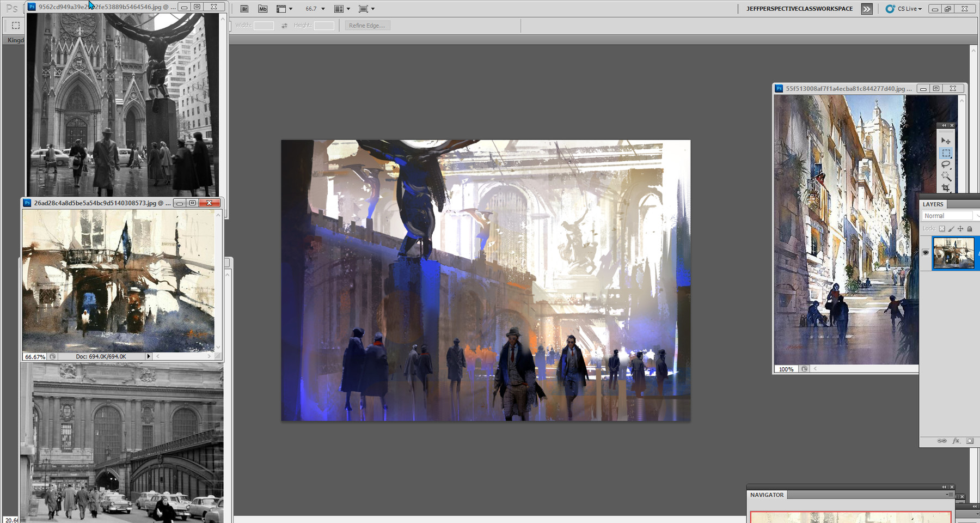Collapse the Navigator panel to icons

pyautogui.click(x=944, y=487)
